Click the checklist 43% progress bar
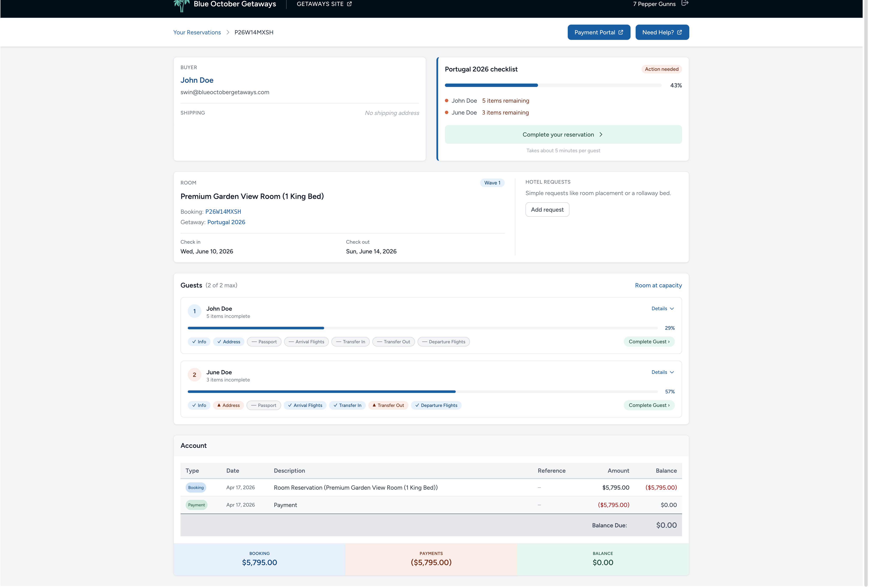The height and width of the screenshot is (588, 869). pyautogui.click(x=553, y=86)
